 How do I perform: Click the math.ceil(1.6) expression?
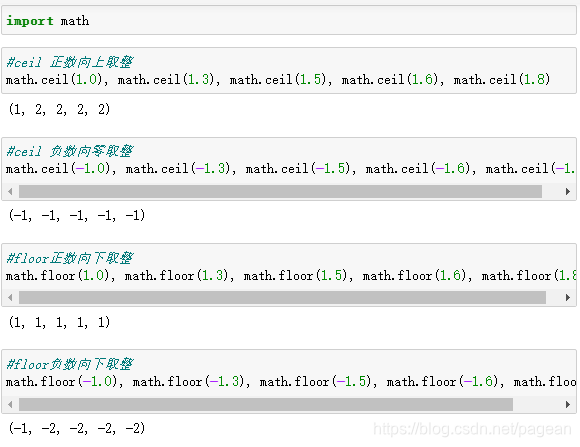click(x=390, y=80)
